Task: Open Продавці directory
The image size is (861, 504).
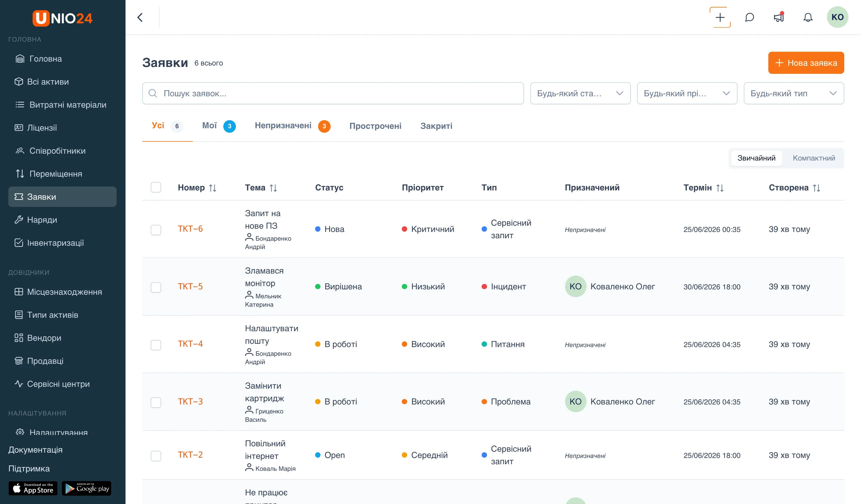Action: tap(62, 361)
